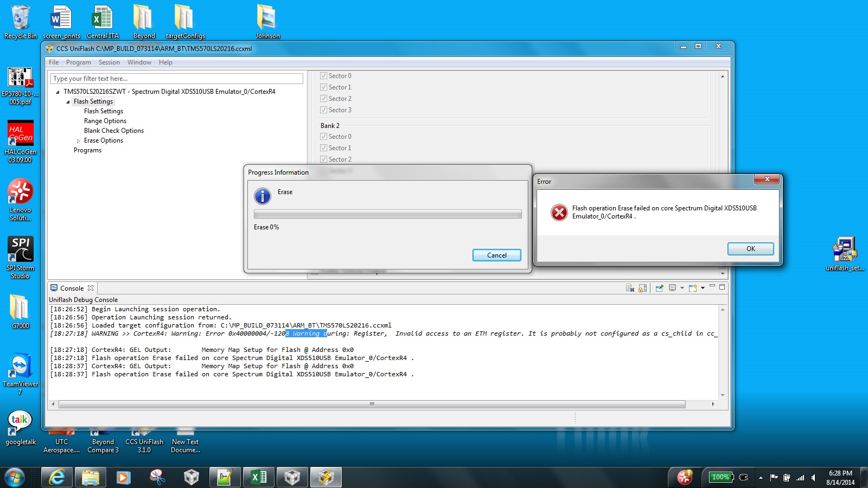Click Cancel in Progress Information dialog
The height and width of the screenshot is (488, 868).
coord(496,255)
